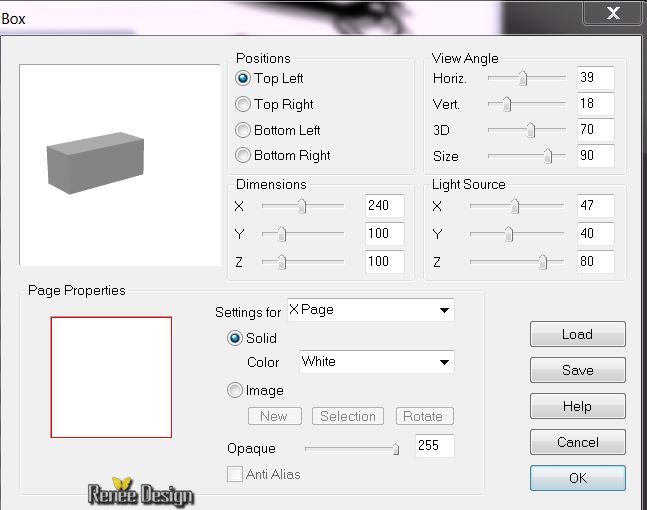Click the disabled New image button
The width and height of the screenshot is (647, 510).
coord(275,416)
